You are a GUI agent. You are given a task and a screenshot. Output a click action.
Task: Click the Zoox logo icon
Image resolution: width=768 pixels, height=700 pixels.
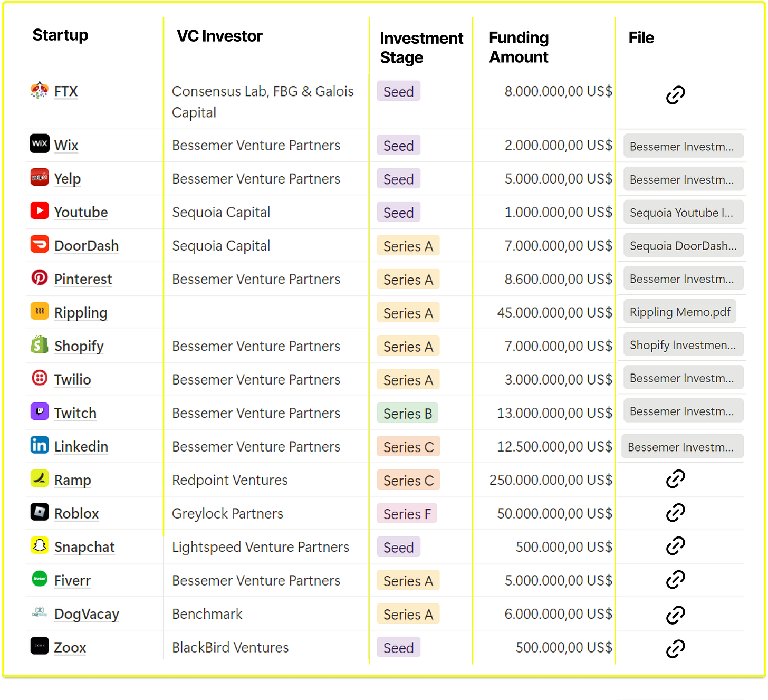[x=40, y=646]
